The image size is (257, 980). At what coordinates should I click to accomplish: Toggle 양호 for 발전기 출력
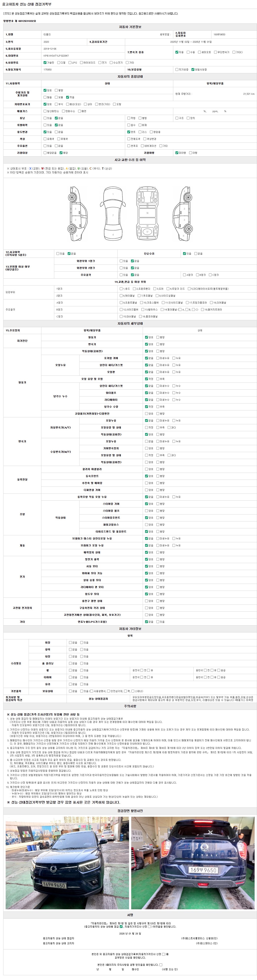pos(147,560)
